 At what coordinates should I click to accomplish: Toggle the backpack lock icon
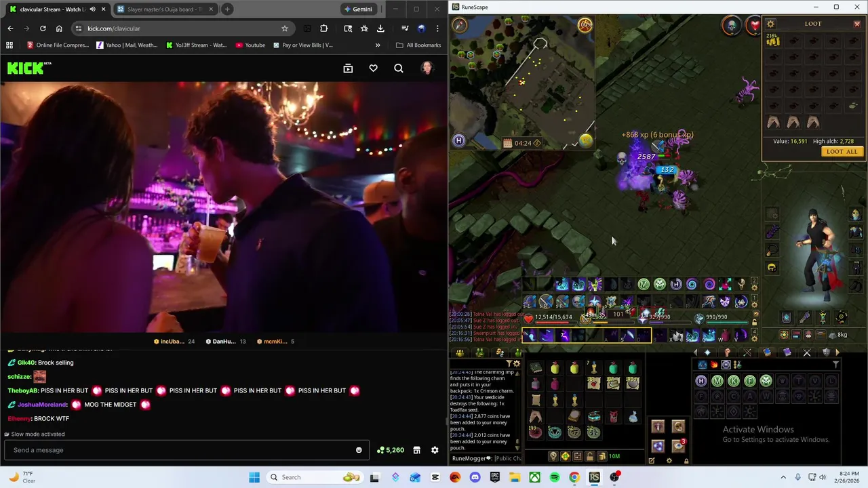[x=589, y=456]
